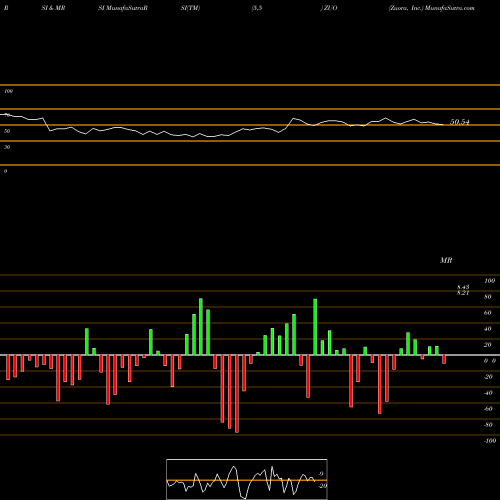This screenshot has width=500, height=500.
Task: Click the last red bar in MR histogram
Action: [444, 359]
